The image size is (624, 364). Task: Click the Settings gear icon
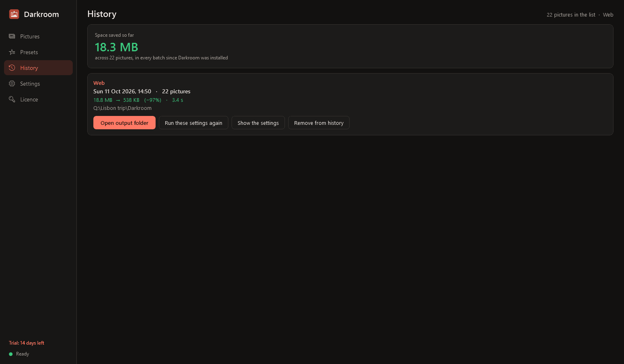12,84
